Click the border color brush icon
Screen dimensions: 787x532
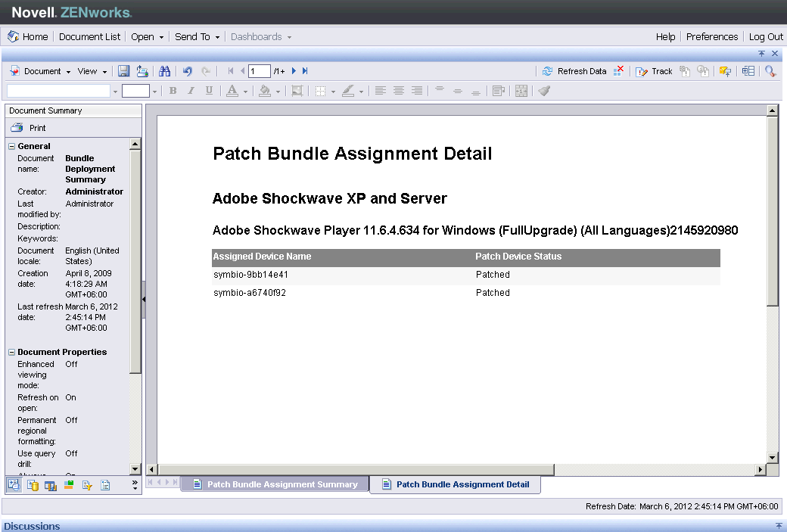(348, 91)
